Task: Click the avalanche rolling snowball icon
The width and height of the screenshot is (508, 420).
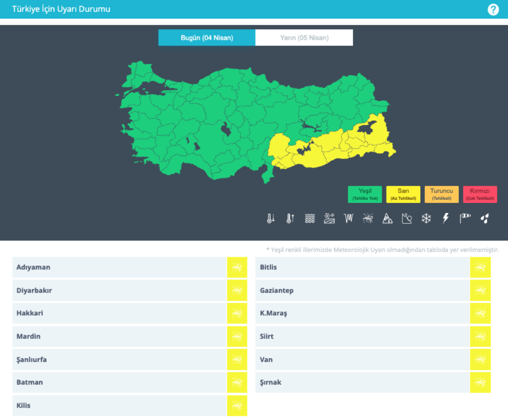Action: pyautogui.click(x=407, y=219)
